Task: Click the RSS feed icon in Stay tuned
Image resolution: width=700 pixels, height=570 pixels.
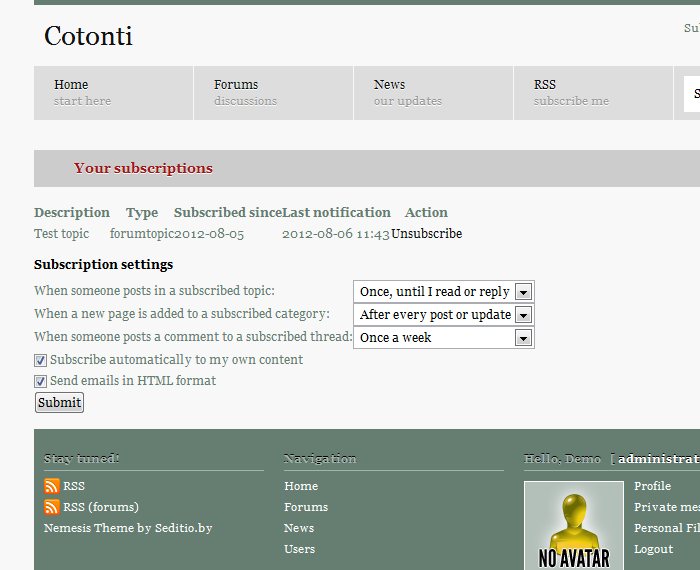Action: (x=52, y=486)
